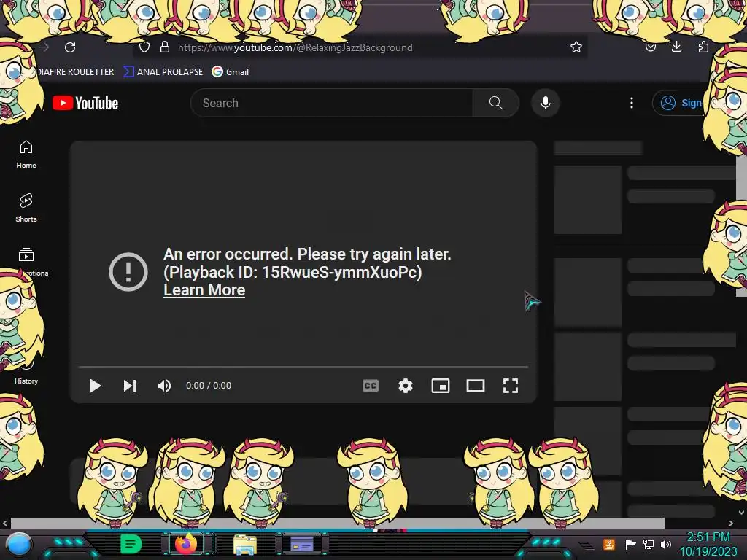This screenshot has width=747, height=560.
Task: Skip to the next video
Action: [130, 386]
